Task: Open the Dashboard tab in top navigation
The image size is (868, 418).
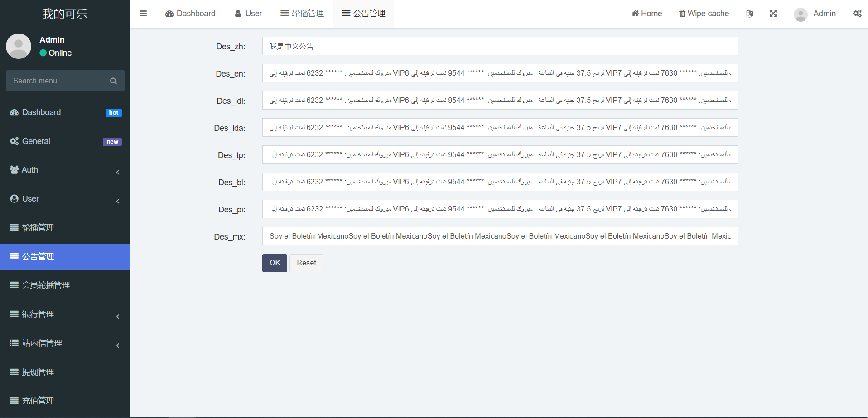Action: click(190, 14)
